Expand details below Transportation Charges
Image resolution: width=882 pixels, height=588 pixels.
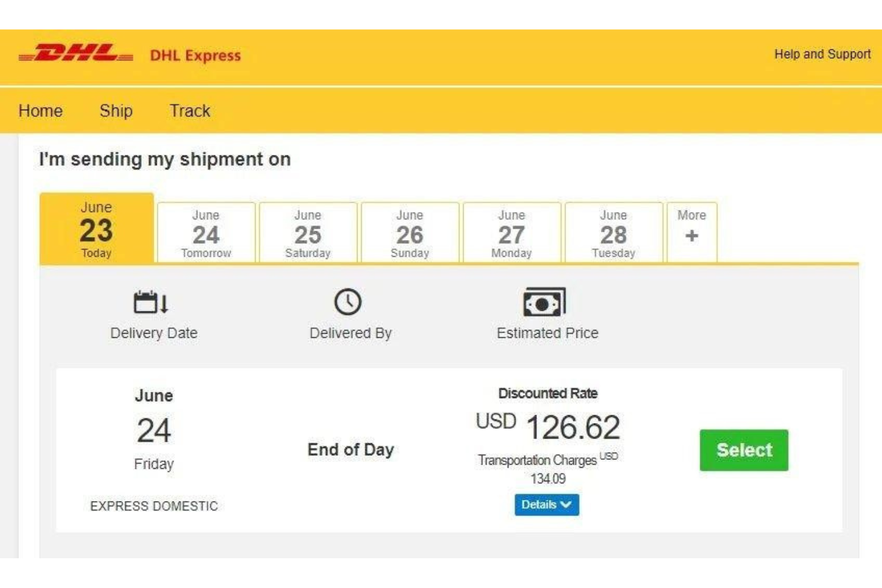(x=546, y=506)
